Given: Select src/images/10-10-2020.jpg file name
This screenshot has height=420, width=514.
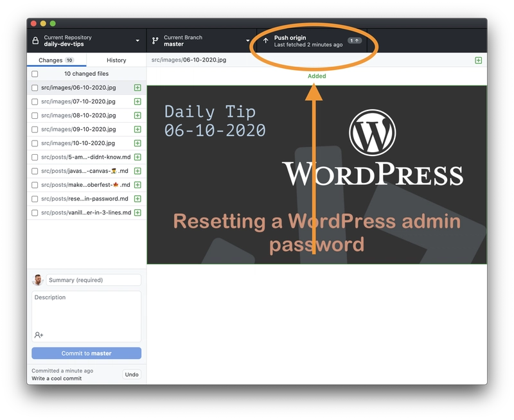Looking at the screenshot, I should pyautogui.click(x=78, y=143).
